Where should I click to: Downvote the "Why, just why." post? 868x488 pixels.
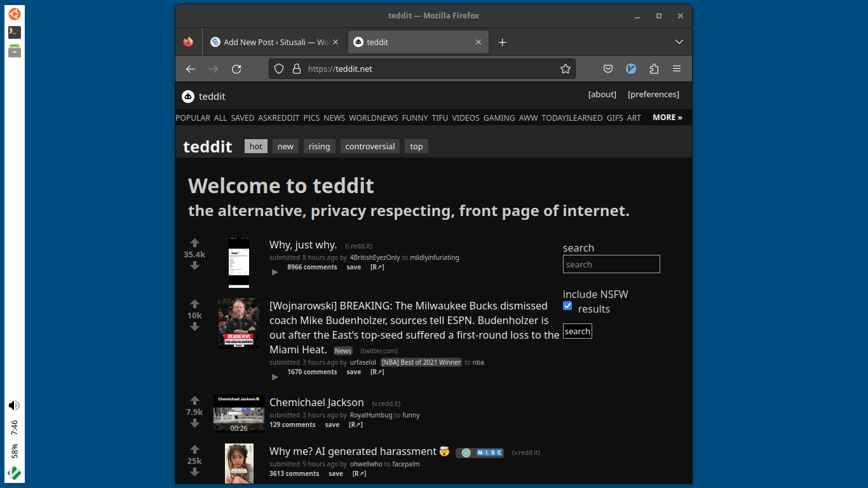pyautogui.click(x=194, y=266)
